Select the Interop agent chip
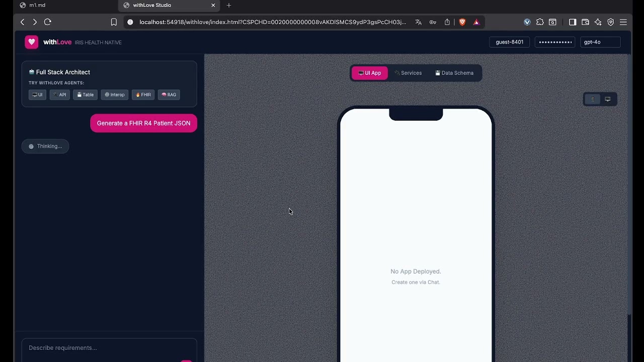The image size is (644, 362). (x=115, y=95)
